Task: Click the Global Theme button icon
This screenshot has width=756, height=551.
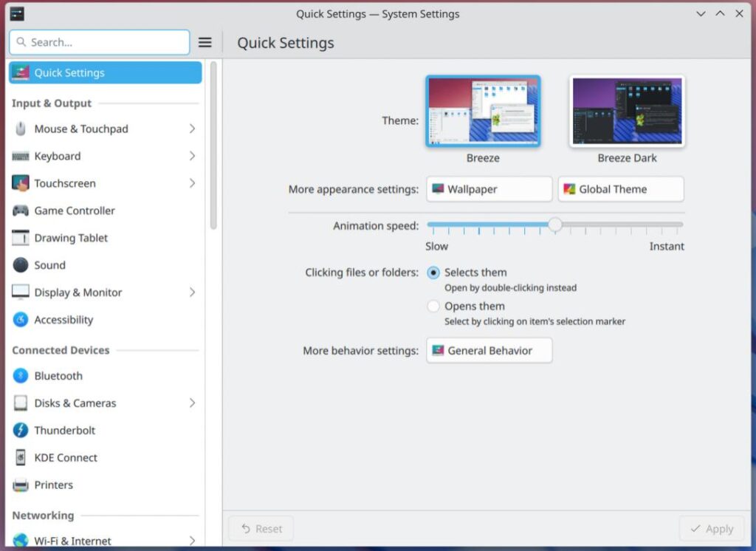Action: coord(569,188)
